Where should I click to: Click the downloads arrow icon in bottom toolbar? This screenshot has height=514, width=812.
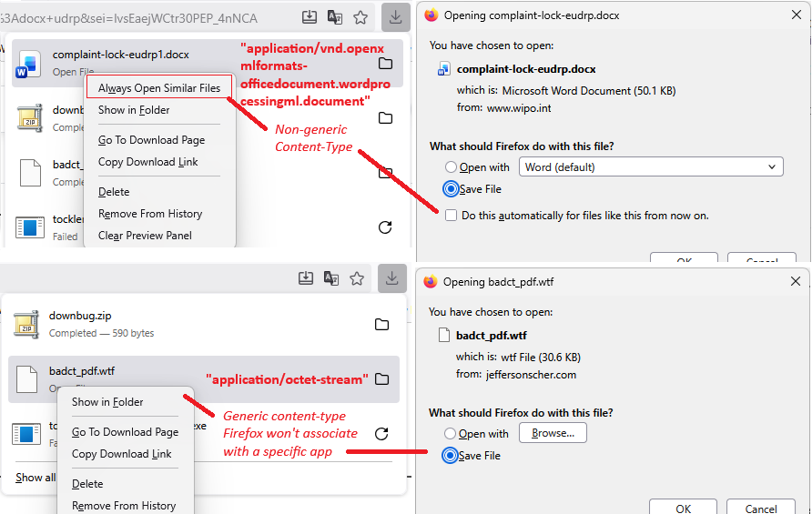[x=392, y=278]
